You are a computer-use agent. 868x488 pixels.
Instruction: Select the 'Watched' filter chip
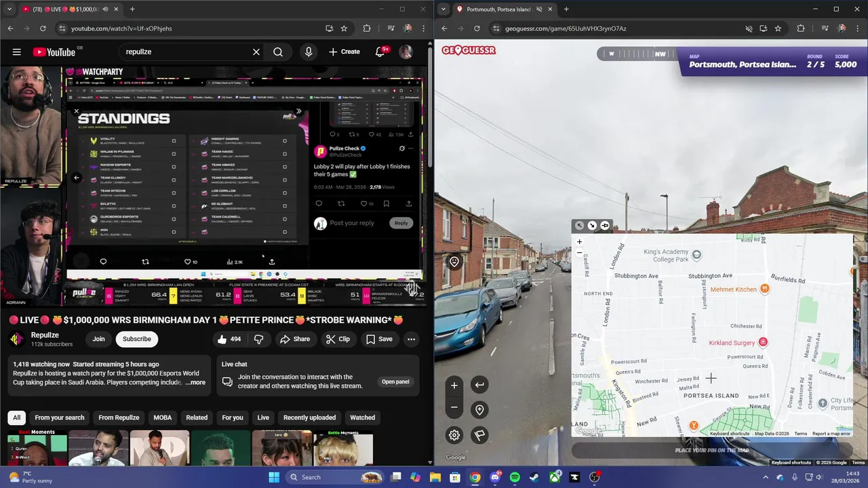[362, 418]
